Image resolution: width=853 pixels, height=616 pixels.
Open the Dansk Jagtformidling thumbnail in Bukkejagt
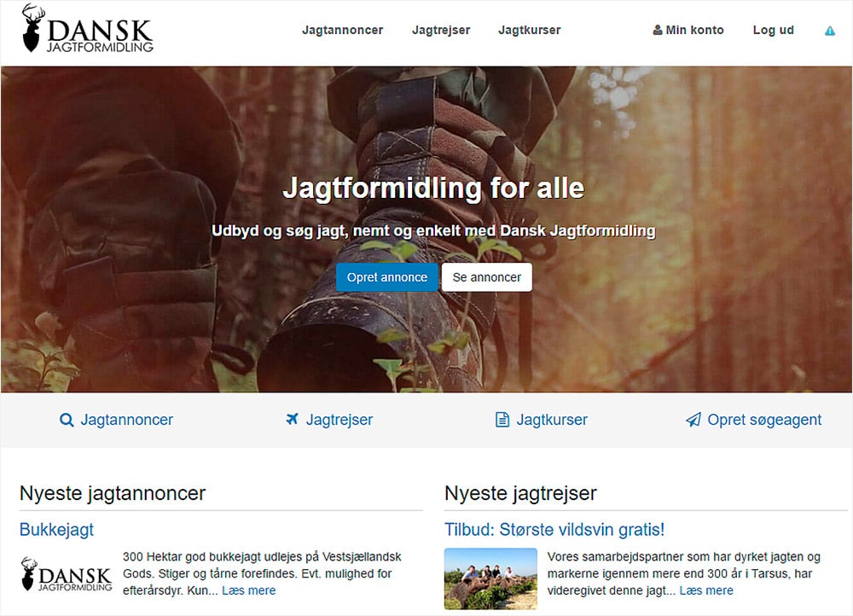[x=67, y=574]
